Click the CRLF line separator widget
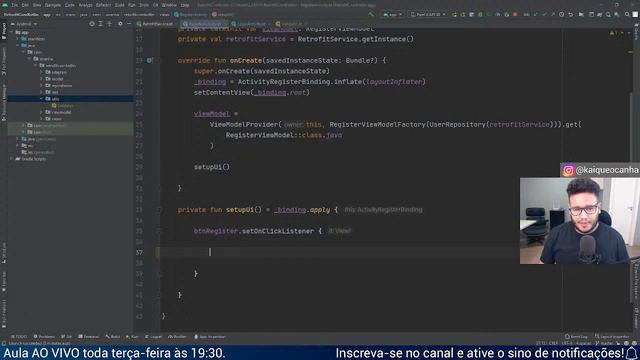Image resolution: width=640 pixels, height=360 pixels. [553, 343]
